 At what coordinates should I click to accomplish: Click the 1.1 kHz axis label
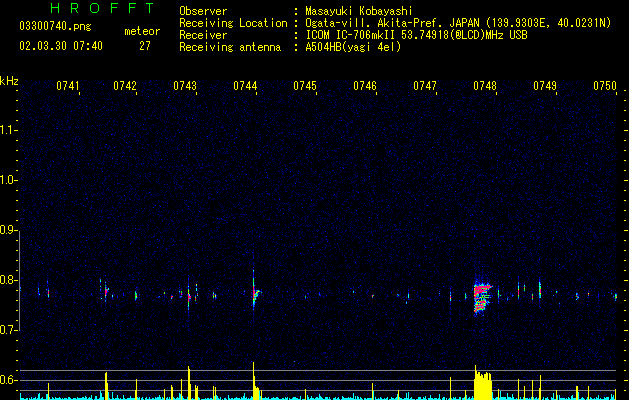pyautogui.click(x=8, y=130)
